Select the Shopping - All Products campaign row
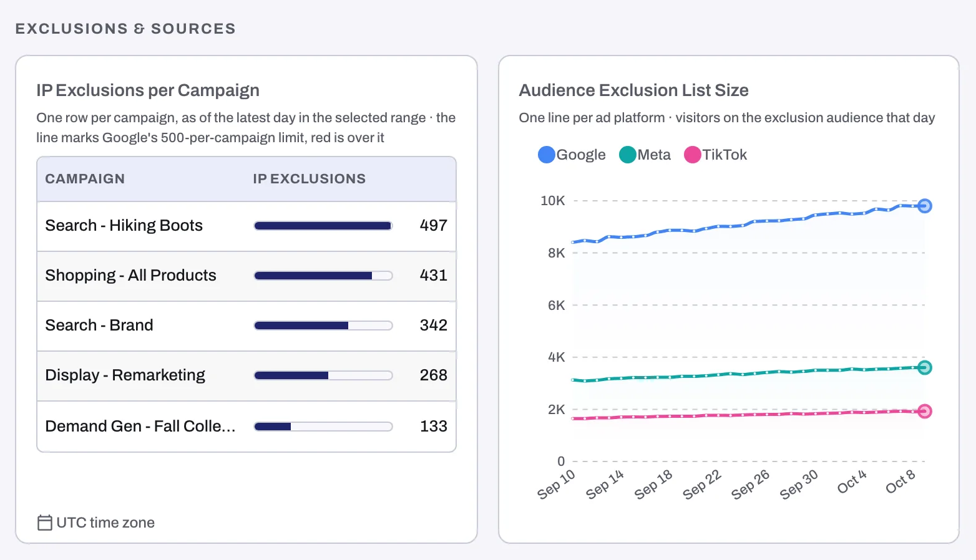This screenshot has width=976, height=560. click(x=246, y=276)
